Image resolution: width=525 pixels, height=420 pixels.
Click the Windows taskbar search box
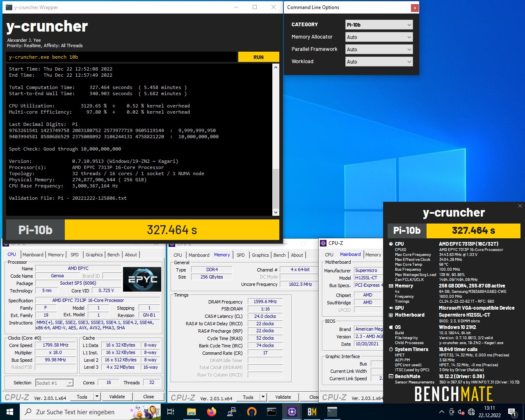click(90, 412)
